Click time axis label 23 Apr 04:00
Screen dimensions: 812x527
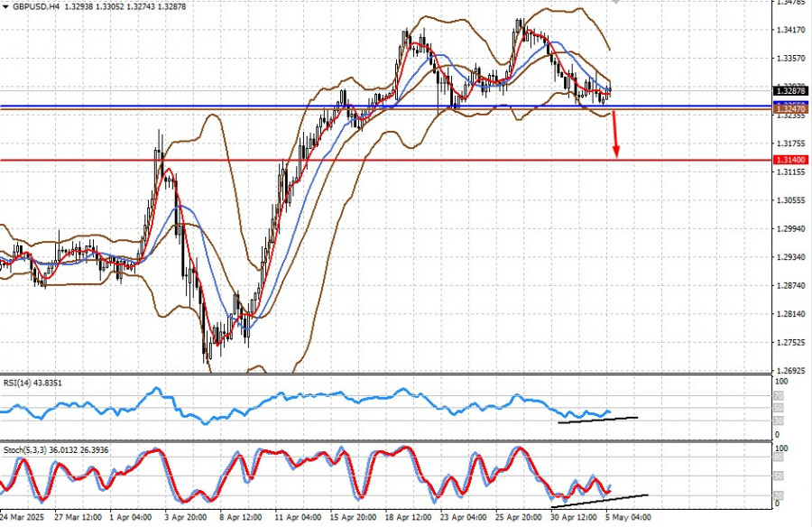[464, 517]
